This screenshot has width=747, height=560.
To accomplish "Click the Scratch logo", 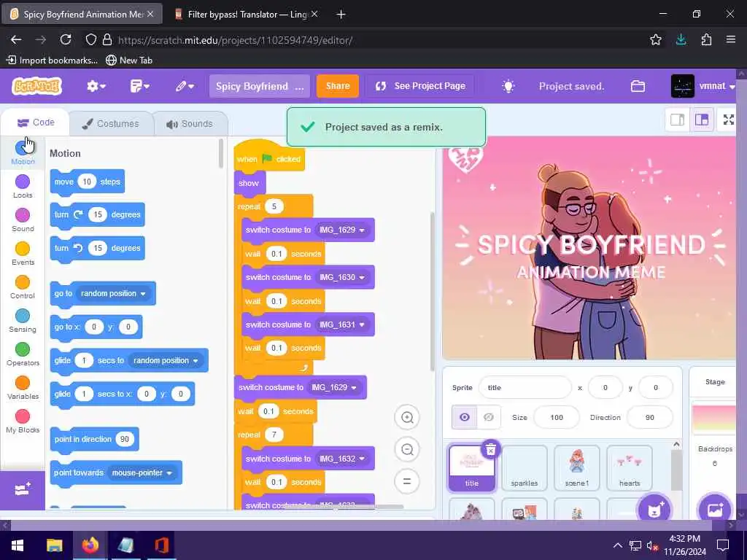I will [x=36, y=86].
